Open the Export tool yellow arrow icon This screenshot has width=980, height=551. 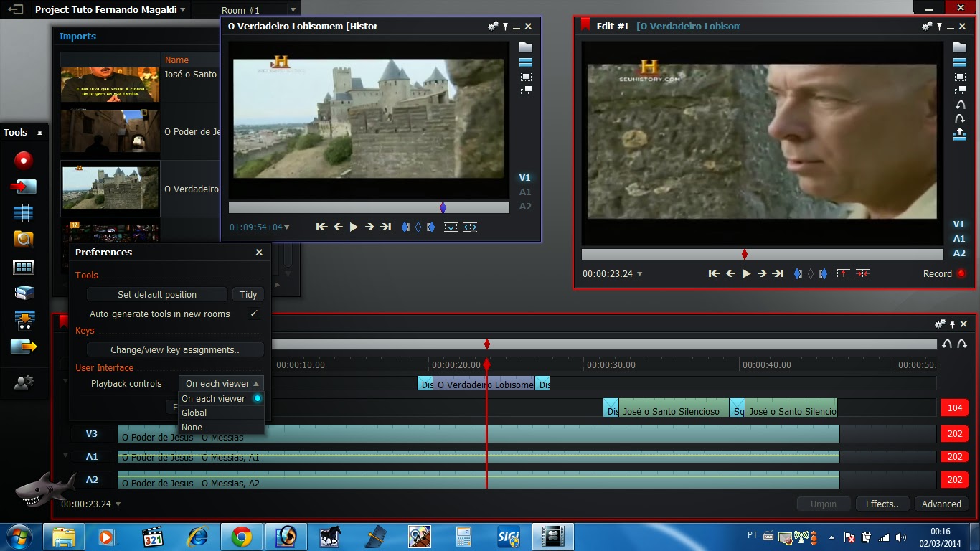24,347
